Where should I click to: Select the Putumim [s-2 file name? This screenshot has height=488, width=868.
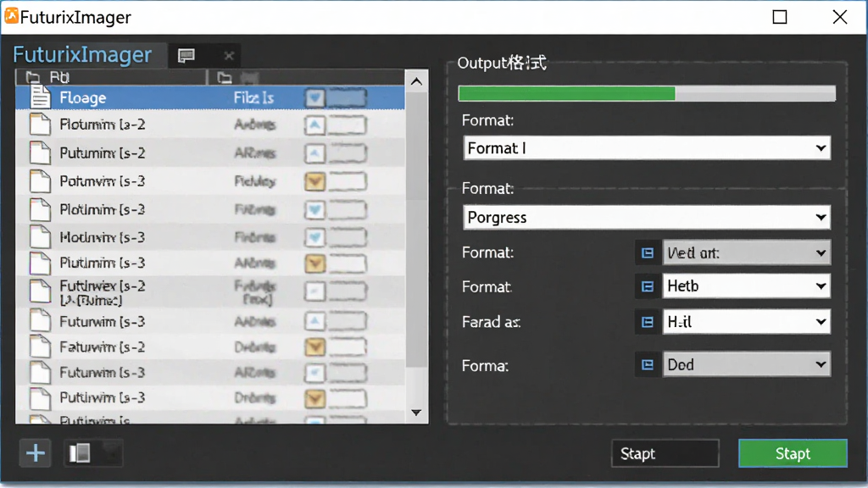tap(103, 152)
